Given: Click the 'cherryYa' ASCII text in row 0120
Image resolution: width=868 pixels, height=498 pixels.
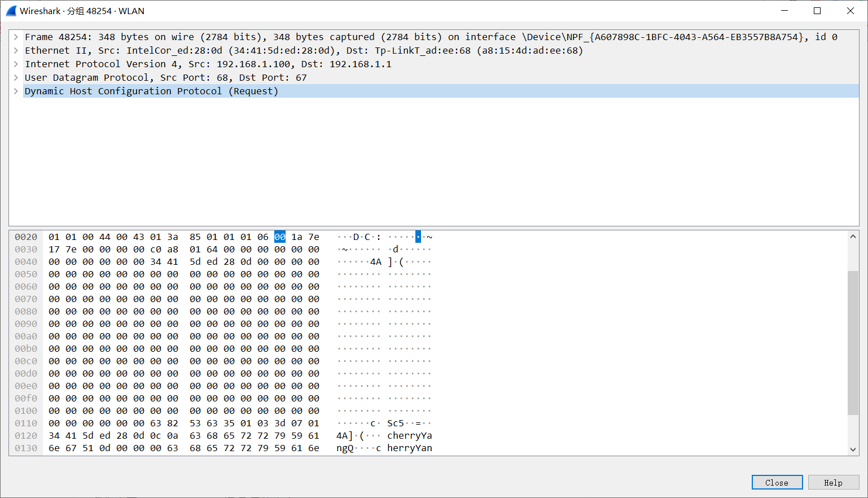Looking at the screenshot, I should 409,436.
